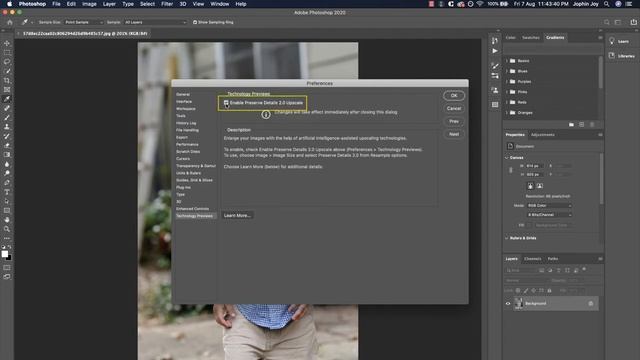
Task: Switch to the Swatches tab
Action: click(531, 38)
